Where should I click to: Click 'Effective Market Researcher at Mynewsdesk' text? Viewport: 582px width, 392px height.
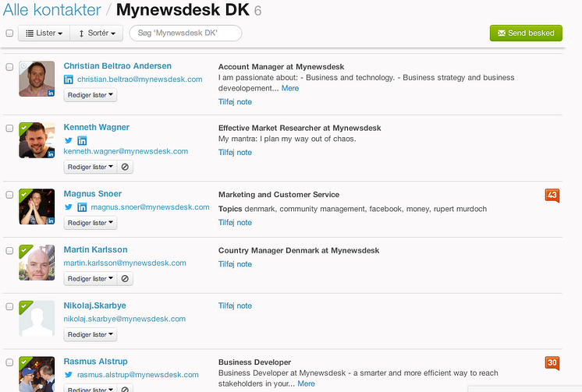[x=300, y=128]
